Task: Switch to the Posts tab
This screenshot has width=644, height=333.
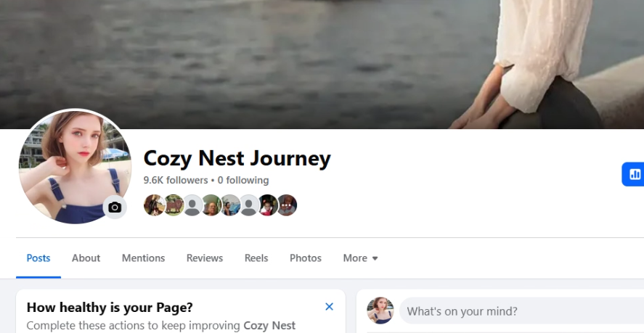Action: (38, 258)
